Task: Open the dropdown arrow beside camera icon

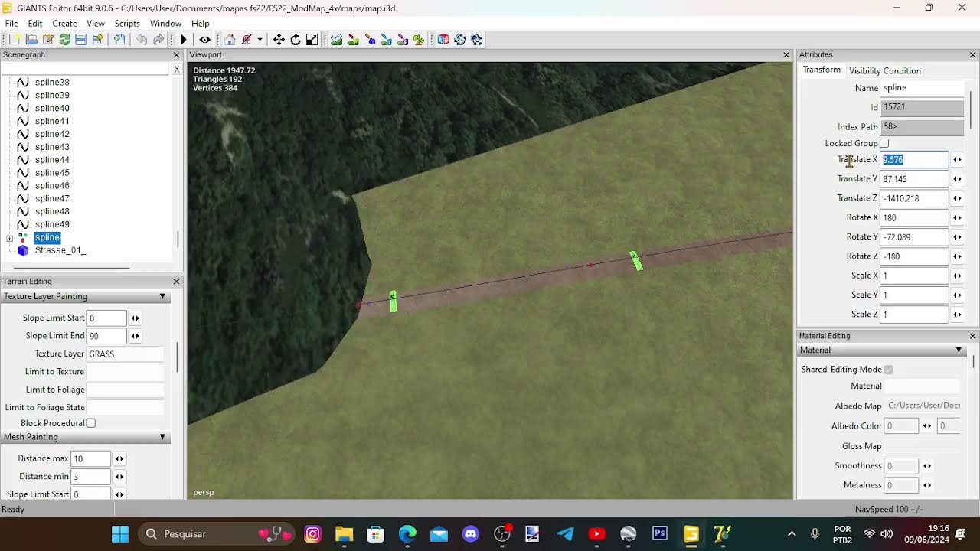Action: [x=260, y=40]
